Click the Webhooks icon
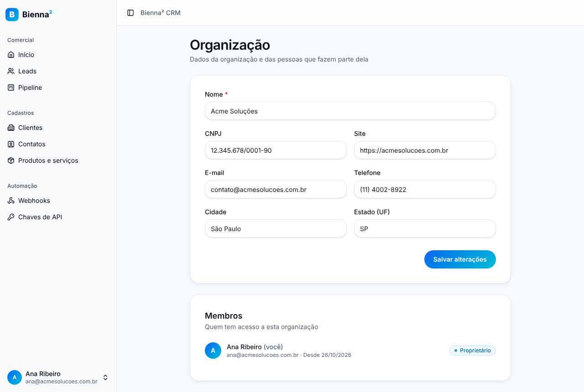The height and width of the screenshot is (392, 584). click(11, 201)
